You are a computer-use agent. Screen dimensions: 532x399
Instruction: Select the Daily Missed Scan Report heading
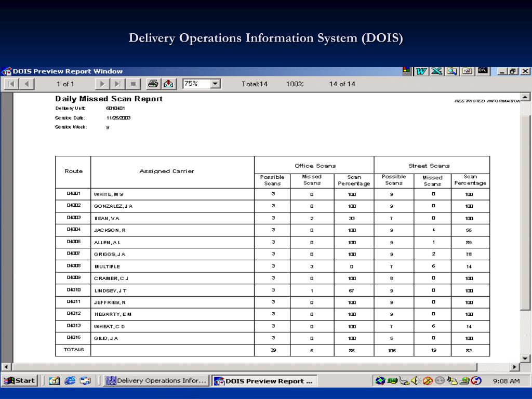coord(109,99)
